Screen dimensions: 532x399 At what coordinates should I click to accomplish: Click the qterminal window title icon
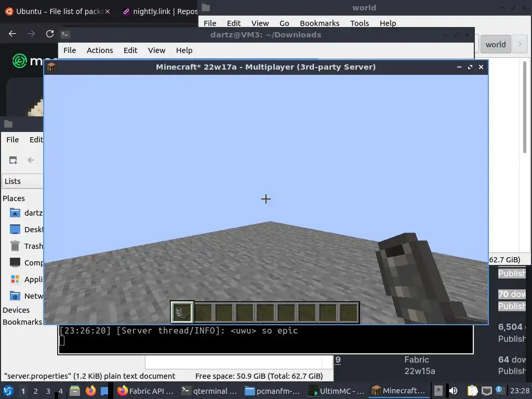65,34
